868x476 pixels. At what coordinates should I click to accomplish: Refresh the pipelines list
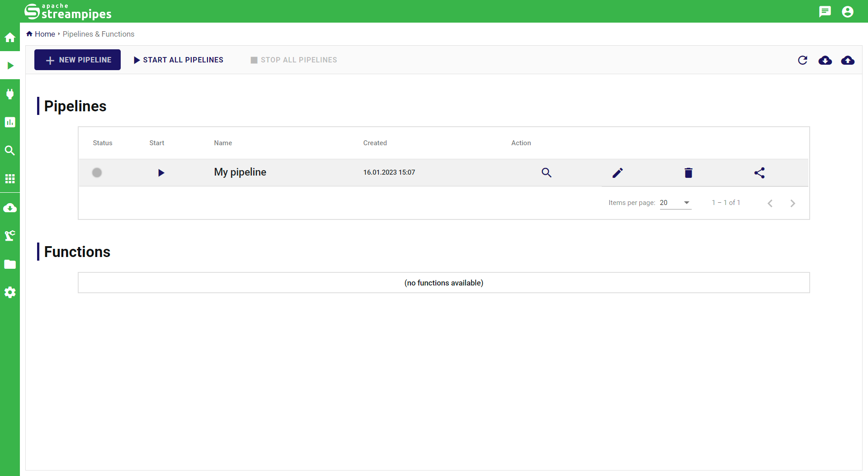(x=802, y=60)
